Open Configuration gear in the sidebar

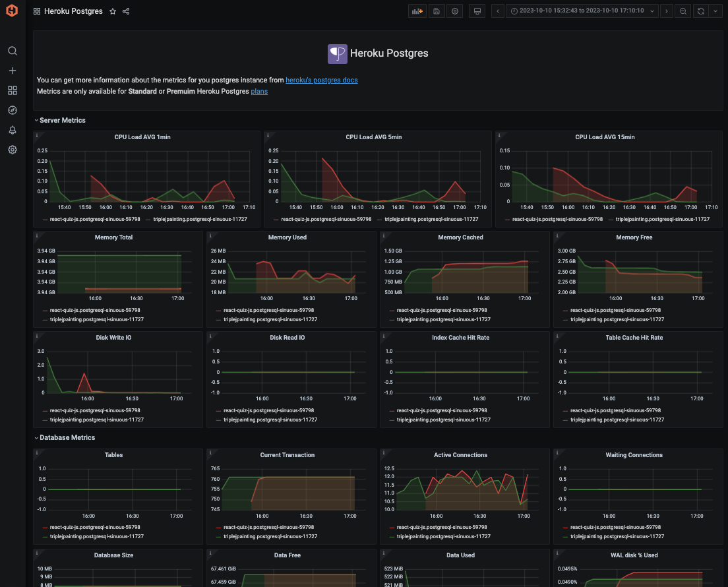point(13,150)
